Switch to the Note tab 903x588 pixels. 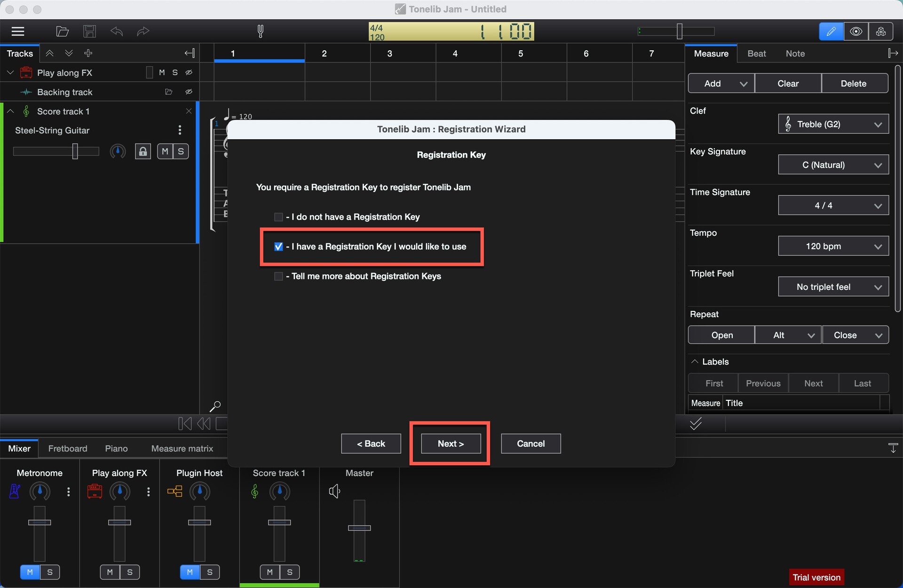click(795, 54)
